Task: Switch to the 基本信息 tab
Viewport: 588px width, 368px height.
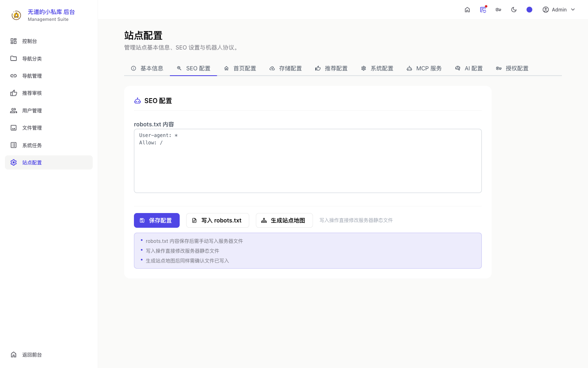Action: pos(147,68)
